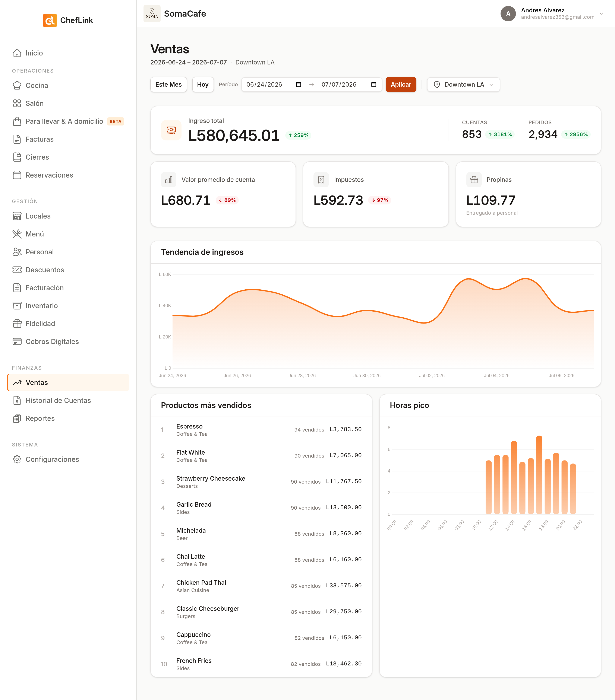Click the Este Mes button
This screenshot has width=615, height=700.
tap(168, 85)
